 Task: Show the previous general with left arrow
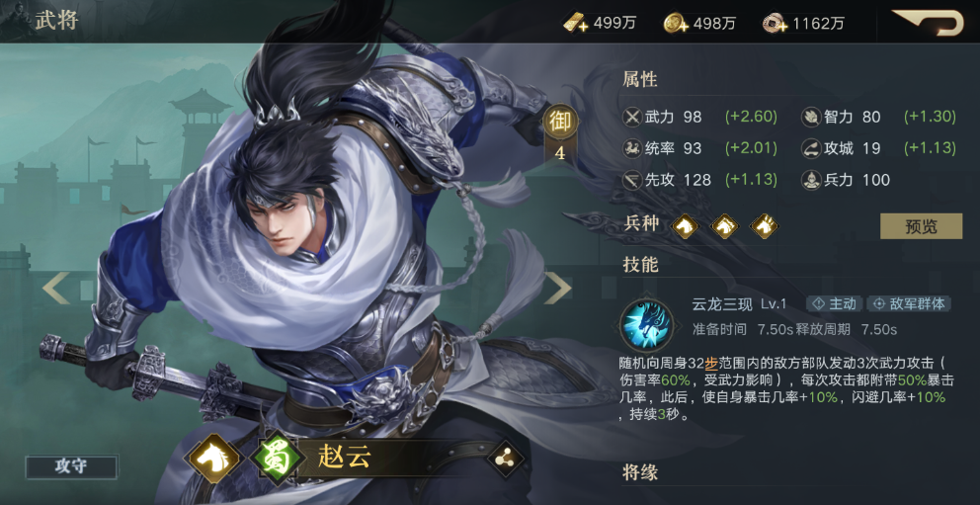pyautogui.click(x=56, y=289)
